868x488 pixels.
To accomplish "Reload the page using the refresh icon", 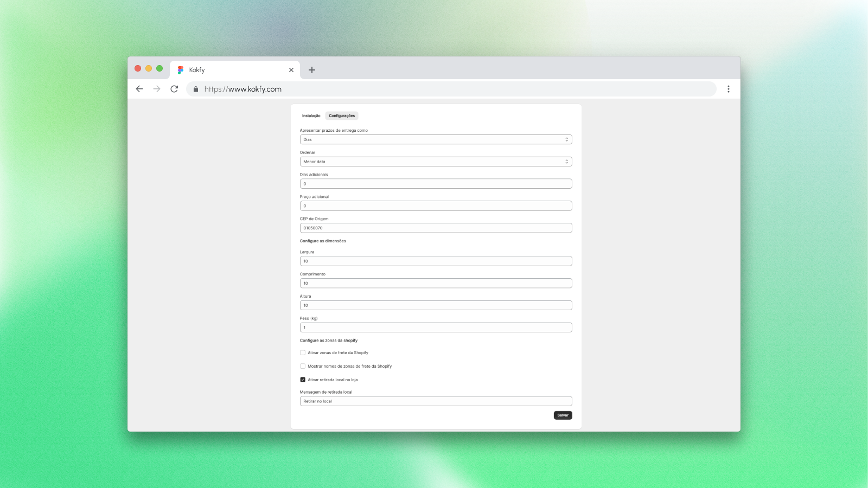I will coord(174,89).
